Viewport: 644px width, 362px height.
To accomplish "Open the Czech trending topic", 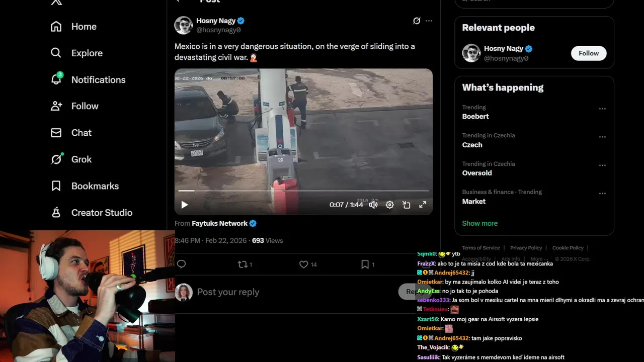I will pyautogui.click(x=472, y=145).
